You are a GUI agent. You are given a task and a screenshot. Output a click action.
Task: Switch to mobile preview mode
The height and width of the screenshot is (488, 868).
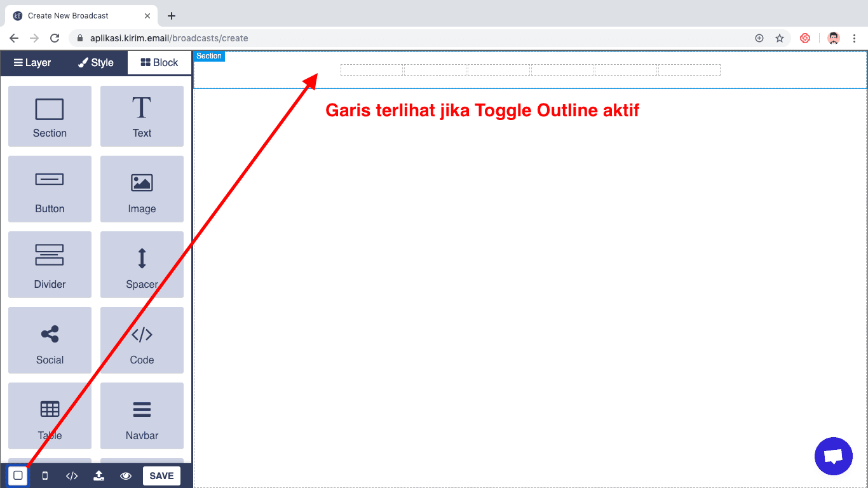(44, 475)
